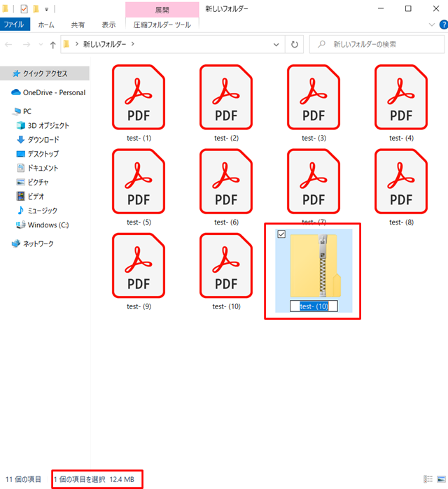Click the 新しいフォルダーの検索 search box

(377, 44)
